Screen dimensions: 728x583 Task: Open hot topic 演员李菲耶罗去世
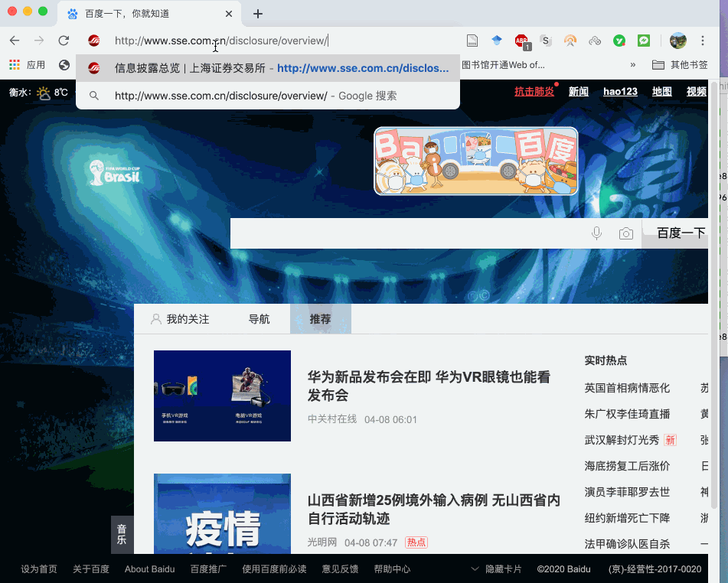pos(627,492)
